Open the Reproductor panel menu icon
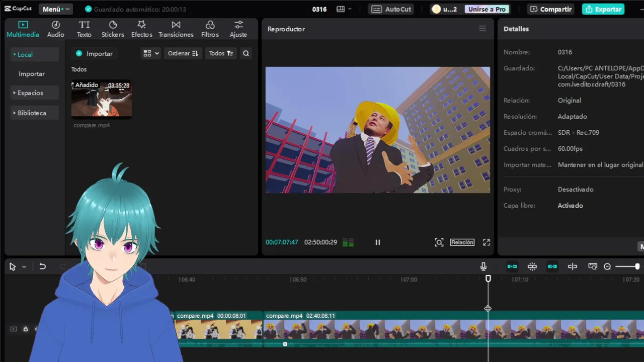 482,29
